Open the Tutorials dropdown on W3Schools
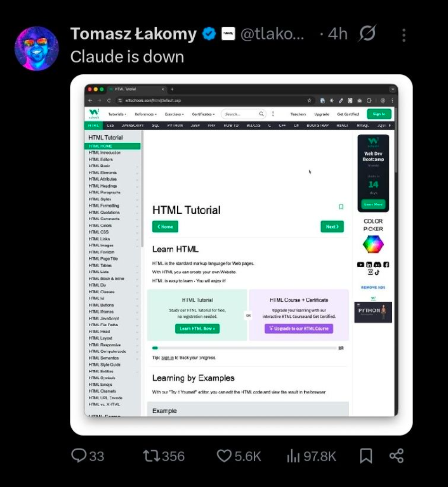This screenshot has width=448, height=487. [117, 114]
